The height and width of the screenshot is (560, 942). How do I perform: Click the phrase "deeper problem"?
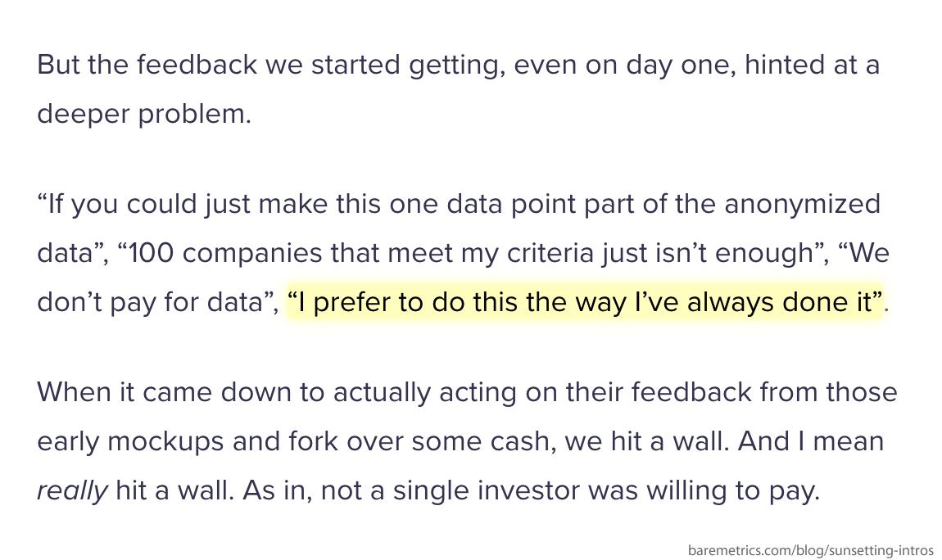(143, 114)
